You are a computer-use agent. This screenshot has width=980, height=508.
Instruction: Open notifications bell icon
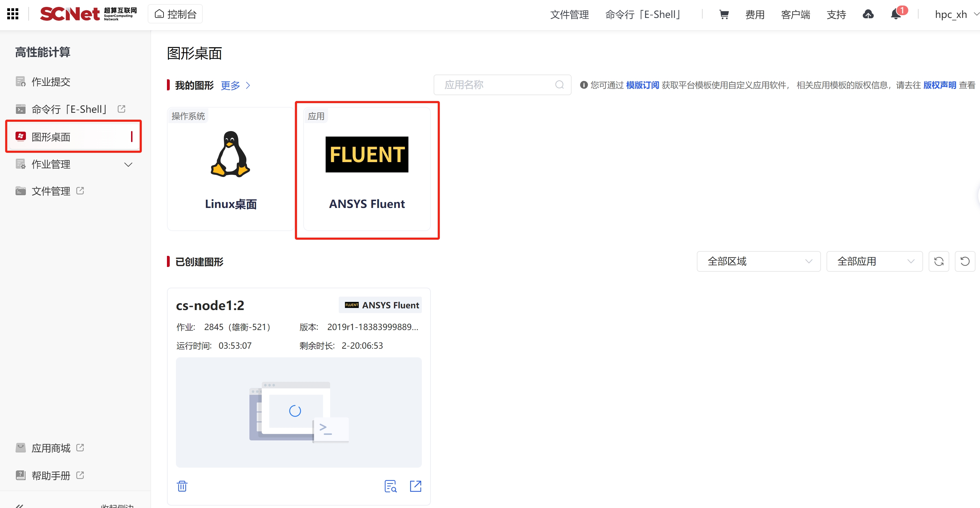click(x=896, y=14)
